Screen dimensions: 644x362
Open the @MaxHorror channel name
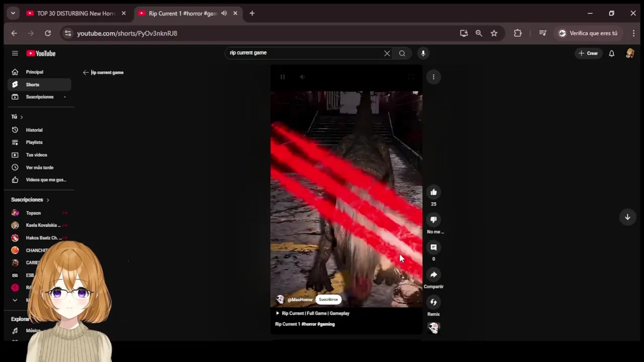tap(300, 300)
